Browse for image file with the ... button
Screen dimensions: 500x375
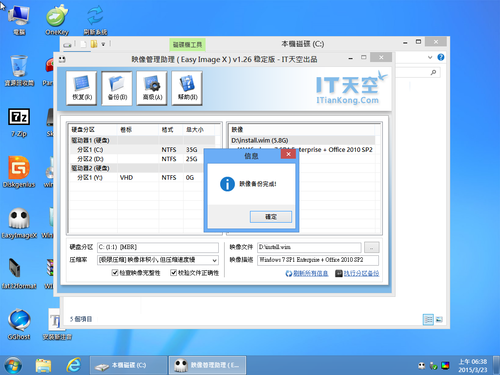tap(372, 247)
